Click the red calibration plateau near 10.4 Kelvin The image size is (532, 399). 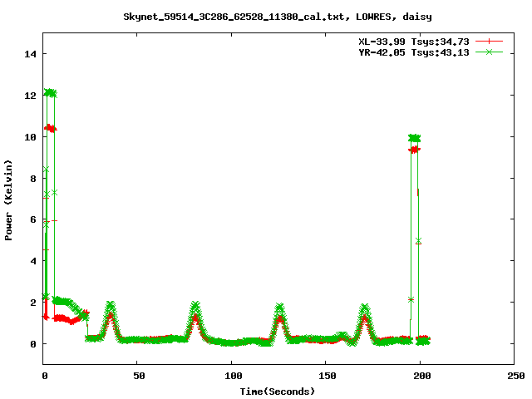tap(51, 128)
